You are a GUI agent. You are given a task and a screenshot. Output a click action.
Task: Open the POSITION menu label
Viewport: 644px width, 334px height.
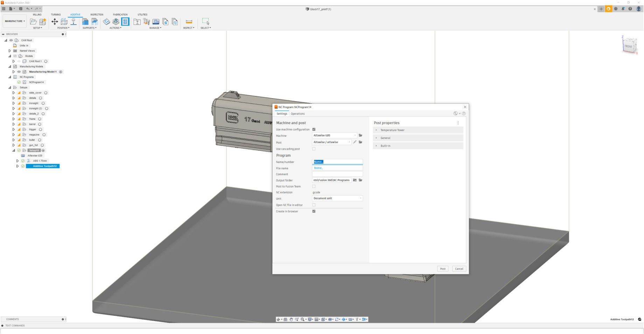tap(63, 28)
